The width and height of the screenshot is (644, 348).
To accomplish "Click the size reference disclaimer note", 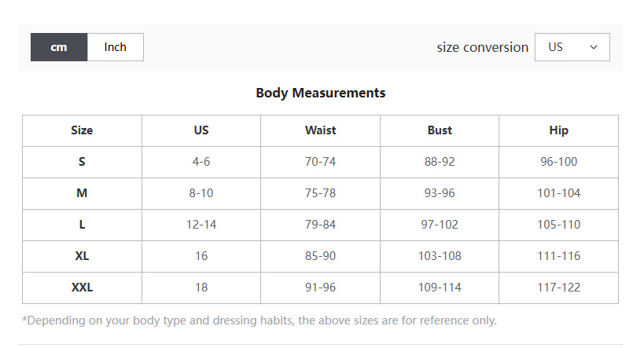I will [259, 321].
